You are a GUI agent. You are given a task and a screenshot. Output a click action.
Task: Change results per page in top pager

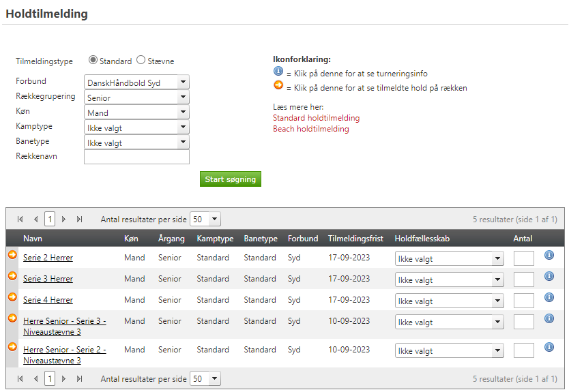[205, 220]
